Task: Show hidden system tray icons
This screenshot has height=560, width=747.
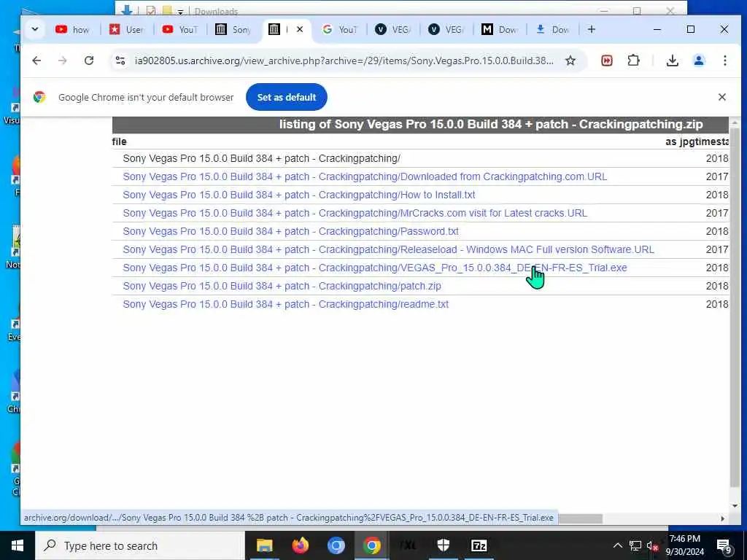Action: (617, 545)
